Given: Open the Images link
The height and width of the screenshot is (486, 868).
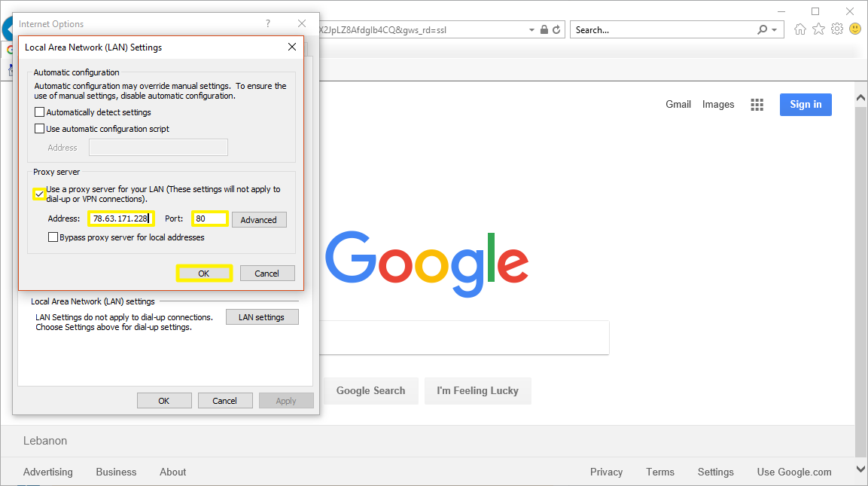Looking at the screenshot, I should click(718, 104).
